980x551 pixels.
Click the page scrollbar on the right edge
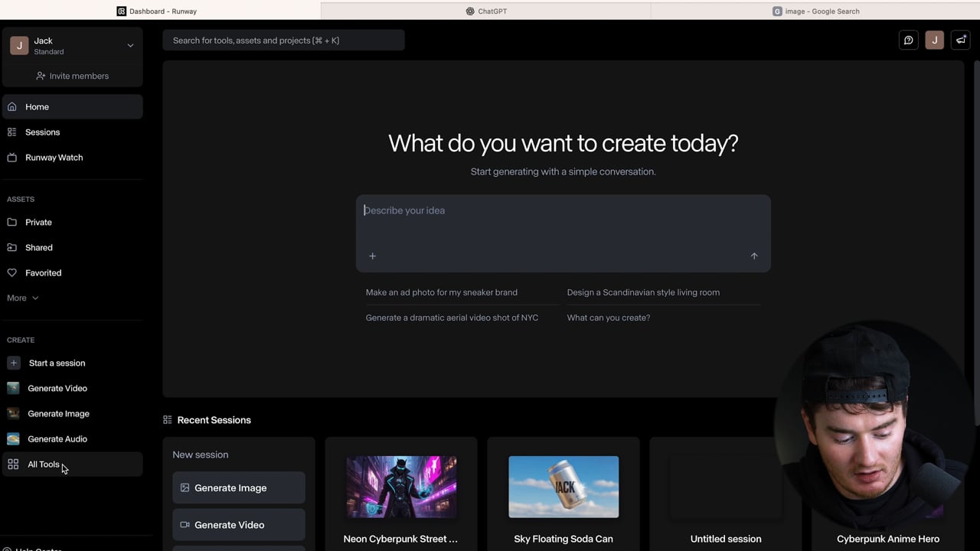[976, 243]
